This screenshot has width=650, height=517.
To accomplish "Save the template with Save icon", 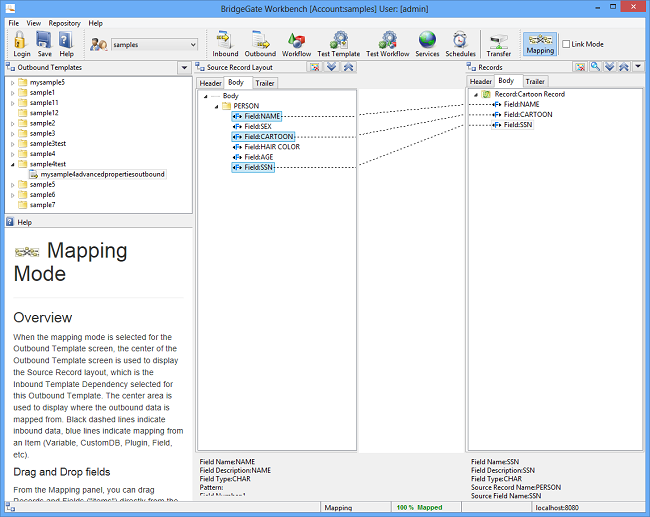I will [x=44, y=44].
